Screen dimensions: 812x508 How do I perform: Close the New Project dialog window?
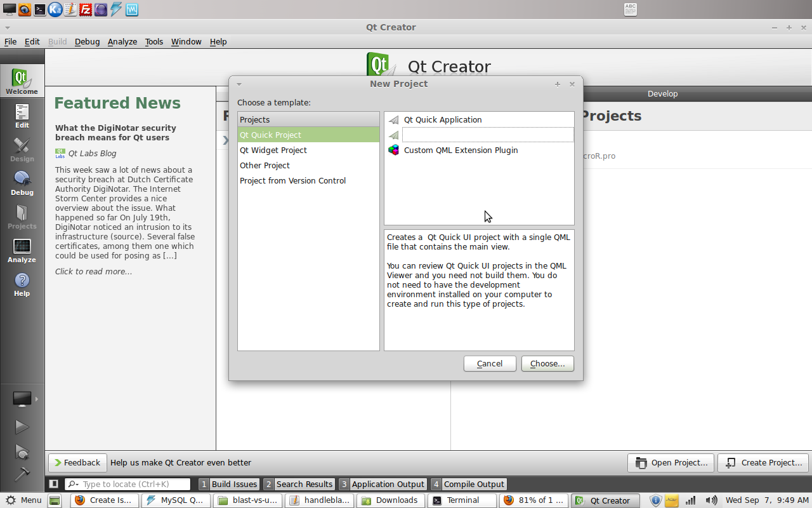(572, 84)
